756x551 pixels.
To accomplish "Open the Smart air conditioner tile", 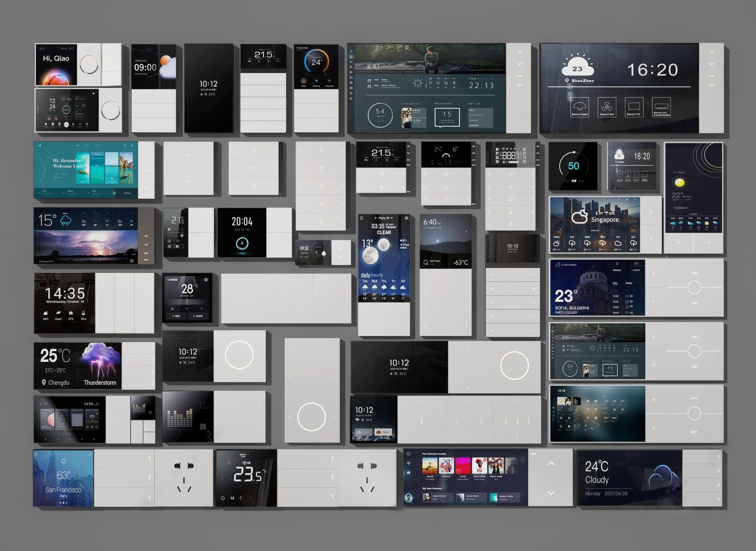I will pos(661,106).
